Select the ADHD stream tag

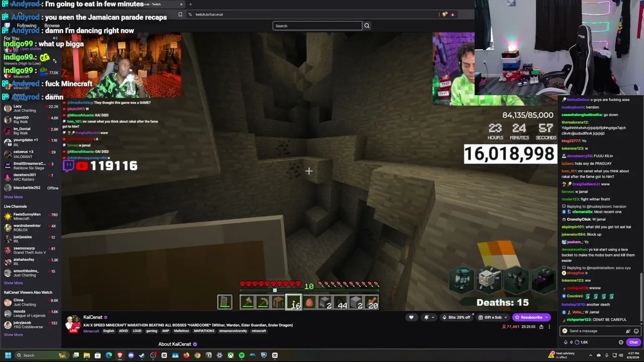pyautogui.click(x=123, y=331)
